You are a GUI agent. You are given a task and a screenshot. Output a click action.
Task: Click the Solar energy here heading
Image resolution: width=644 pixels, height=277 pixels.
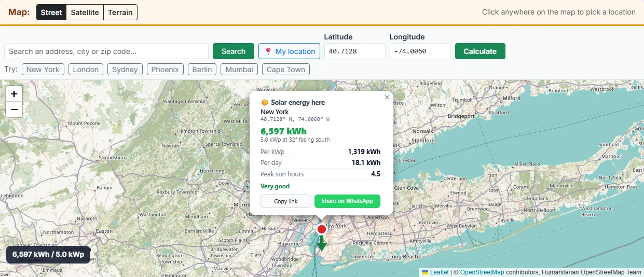click(293, 103)
